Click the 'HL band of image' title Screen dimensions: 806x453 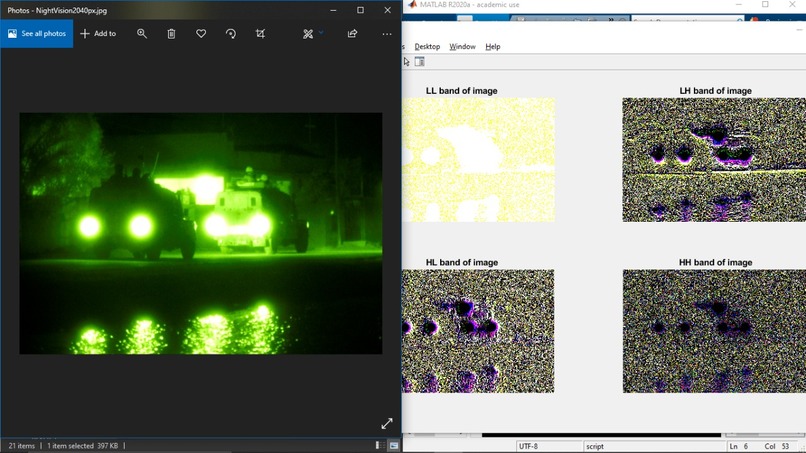[462, 262]
